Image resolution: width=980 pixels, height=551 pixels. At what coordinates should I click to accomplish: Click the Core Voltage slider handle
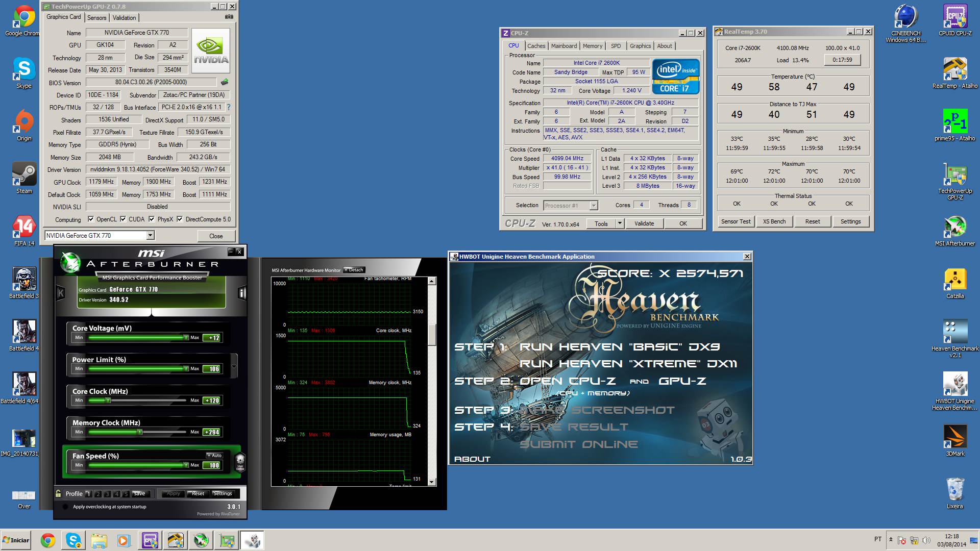tap(186, 338)
